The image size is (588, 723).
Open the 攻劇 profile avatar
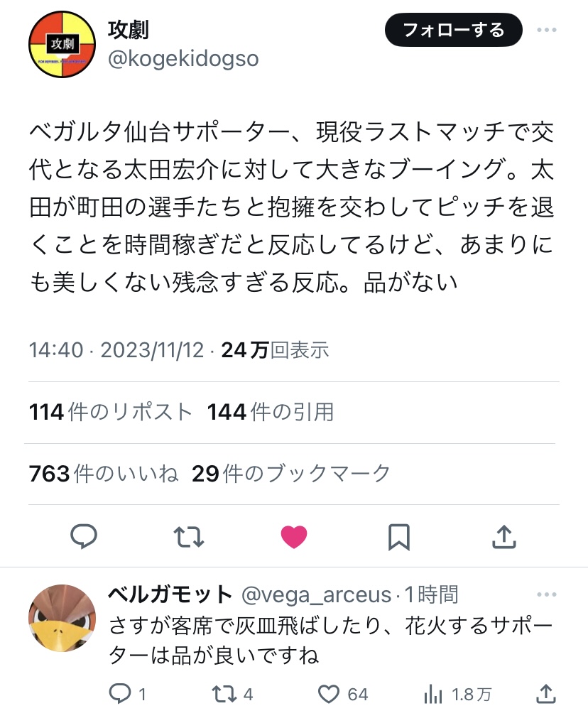tap(62, 44)
